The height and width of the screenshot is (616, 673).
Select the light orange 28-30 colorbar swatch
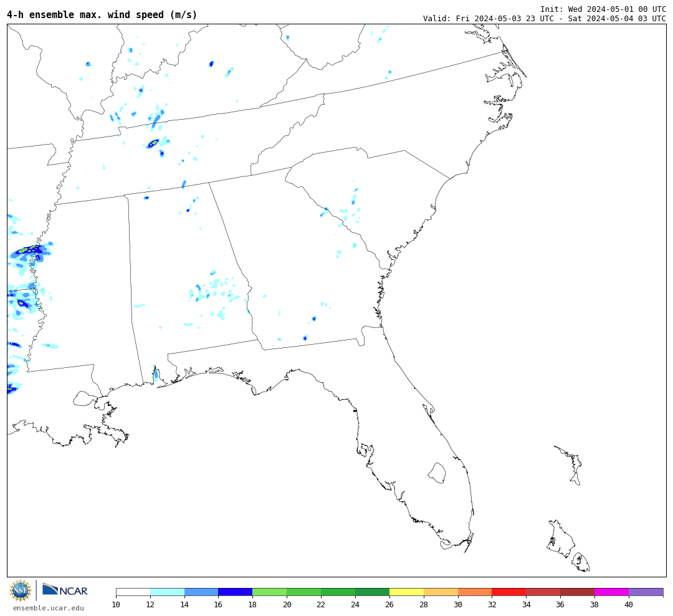441,592
